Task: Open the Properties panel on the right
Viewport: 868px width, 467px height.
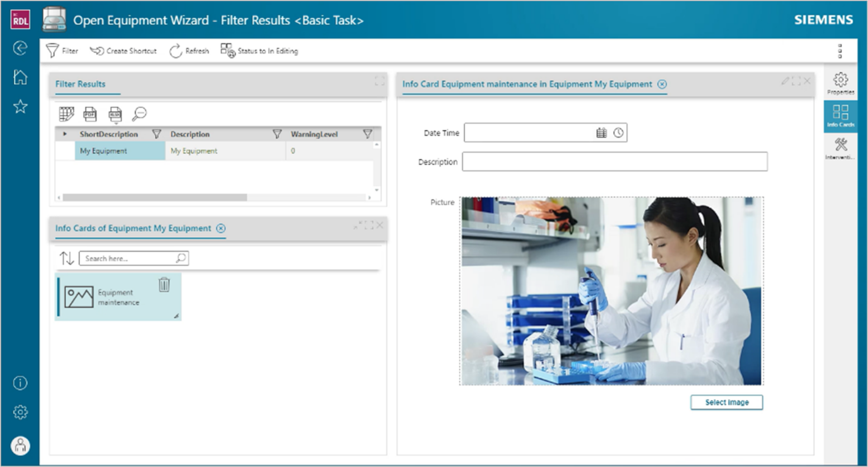Action: click(841, 83)
